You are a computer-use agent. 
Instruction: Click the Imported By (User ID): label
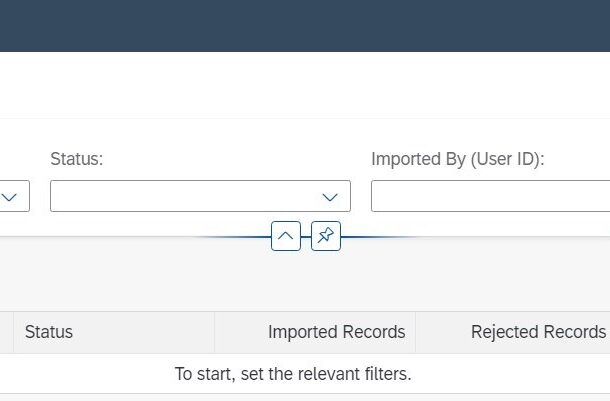click(x=458, y=159)
